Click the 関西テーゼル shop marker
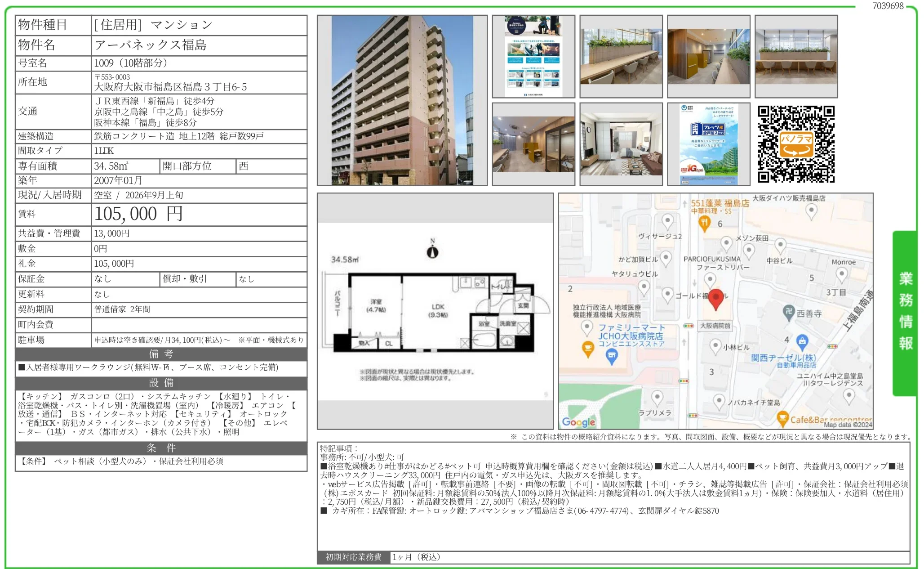This screenshot has height=569, width=924. click(x=802, y=343)
